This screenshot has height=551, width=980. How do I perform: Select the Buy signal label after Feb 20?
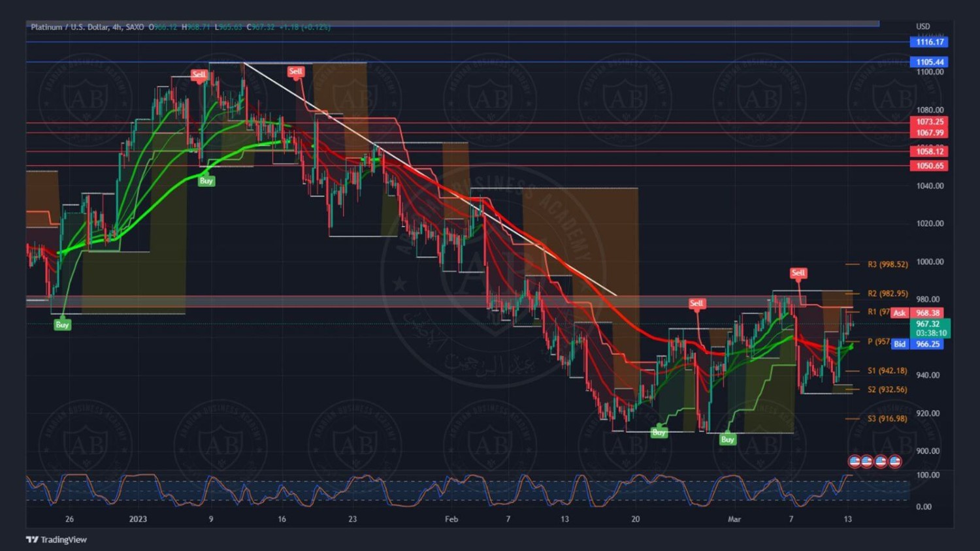click(659, 432)
